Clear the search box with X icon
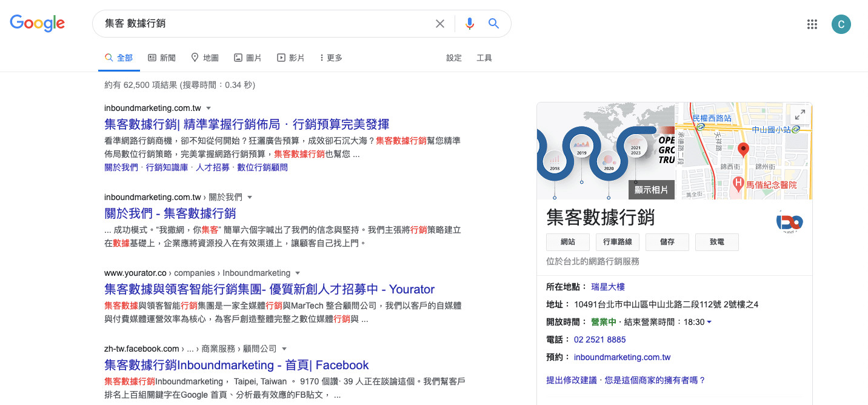The width and height of the screenshot is (868, 405). 440,24
